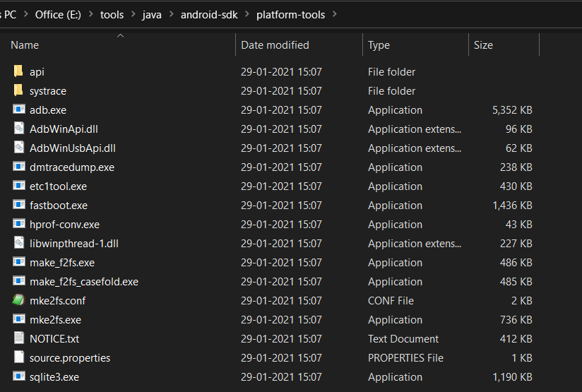This screenshot has height=392, width=582.
Task: Click the Text Document type cell
Action: (x=403, y=339)
